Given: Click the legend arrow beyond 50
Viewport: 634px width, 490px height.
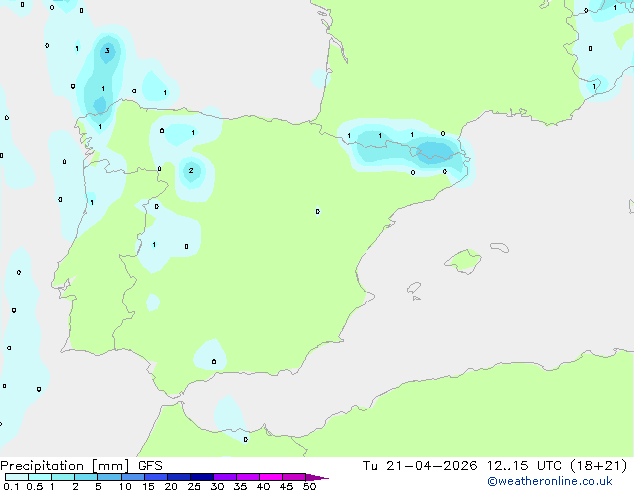Looking at the screenshot, I should (x=317, y=477).
